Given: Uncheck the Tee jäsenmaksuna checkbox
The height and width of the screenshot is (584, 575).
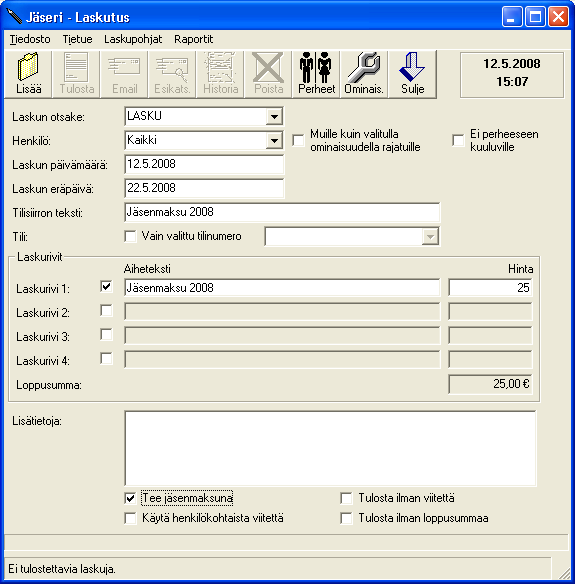Looking at the screenshot, I should (130, 498).
